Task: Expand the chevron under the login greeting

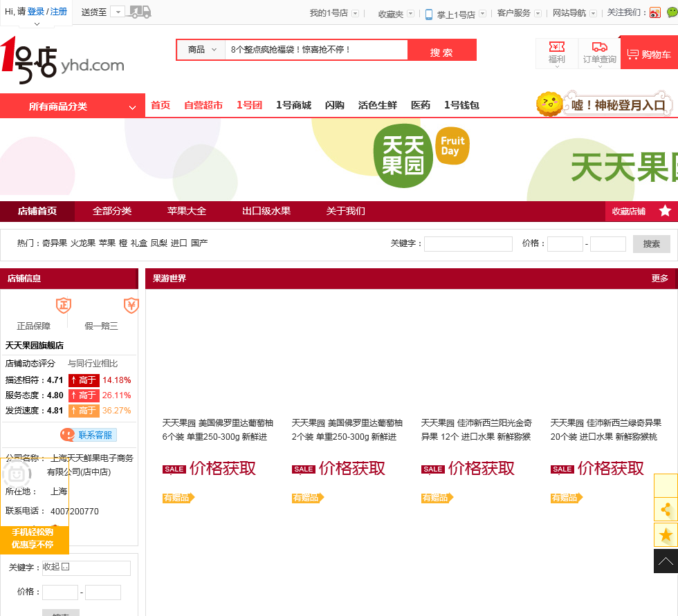Action: click(x=37, y=24)
